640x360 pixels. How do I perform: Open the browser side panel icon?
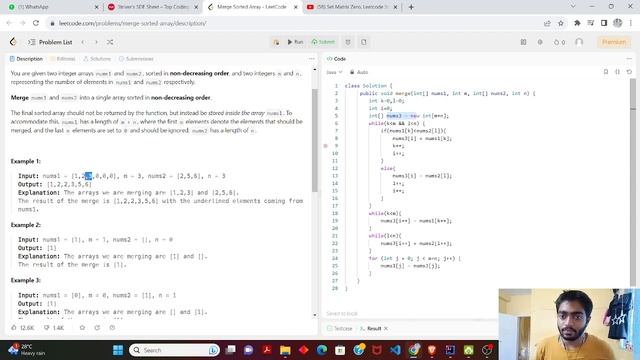coord(604,23)
